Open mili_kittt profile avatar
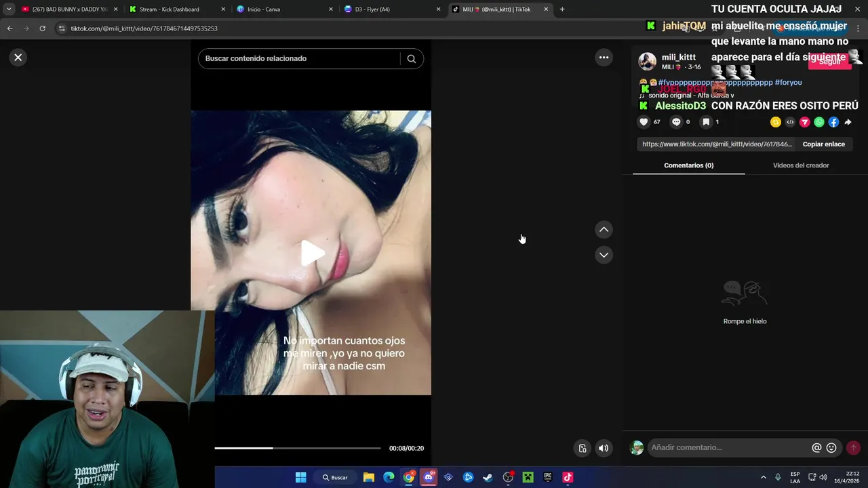 click(x=648, y=61)
